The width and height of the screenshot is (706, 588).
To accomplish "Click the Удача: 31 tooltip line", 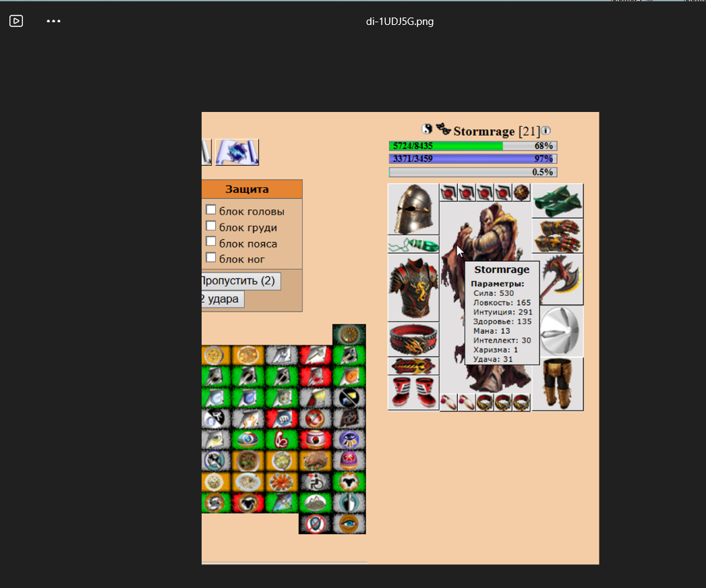I will (492, 359).
